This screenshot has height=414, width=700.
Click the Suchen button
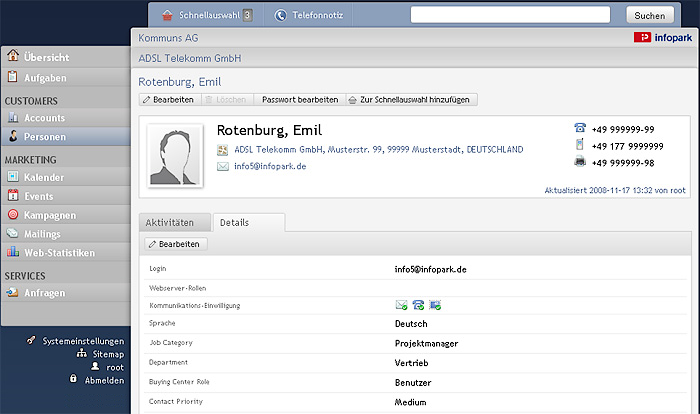[650, 15]
